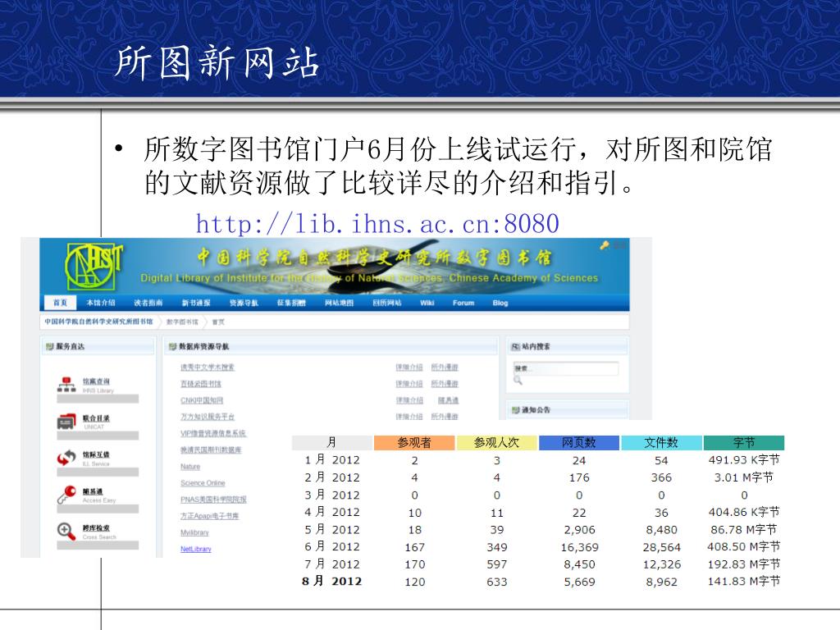The width and height of the screenshot is (840, 630).
Task: Click the 408.50 M字节 cell
Action: (743, 546)
